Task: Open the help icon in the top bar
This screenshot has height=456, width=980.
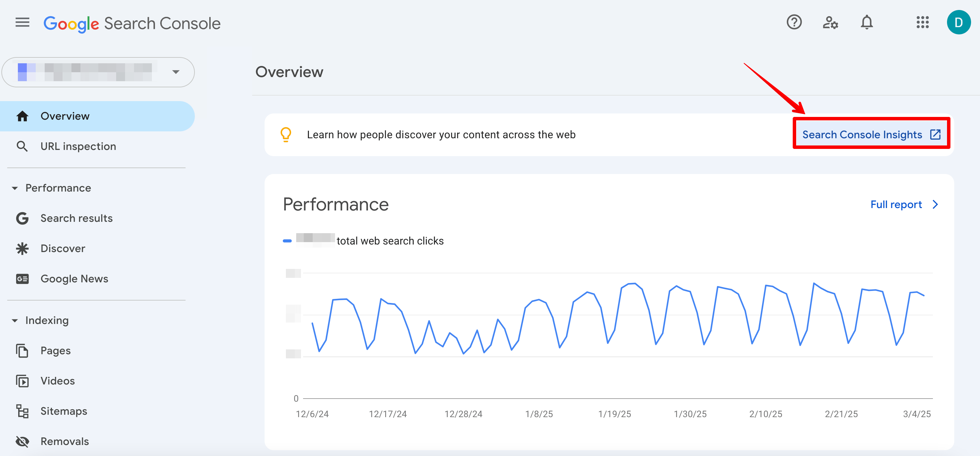Action: 794,22
